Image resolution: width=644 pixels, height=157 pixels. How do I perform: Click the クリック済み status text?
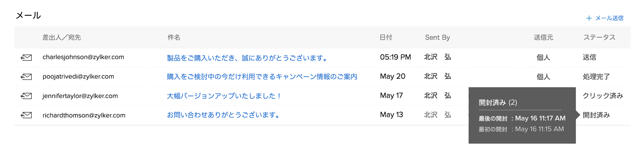click(603, 96)
